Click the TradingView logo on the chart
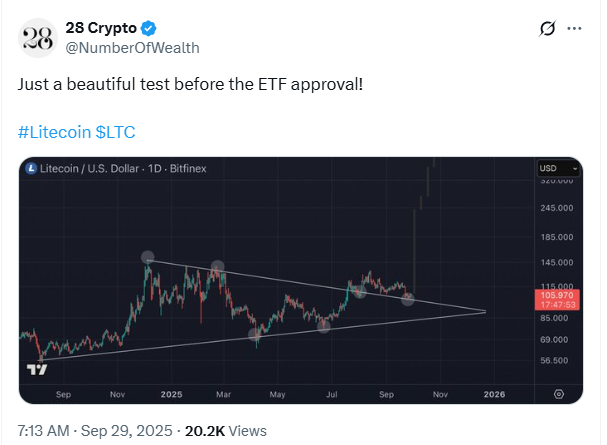Viewport: 607px width, 445px height. coord(36,369)
